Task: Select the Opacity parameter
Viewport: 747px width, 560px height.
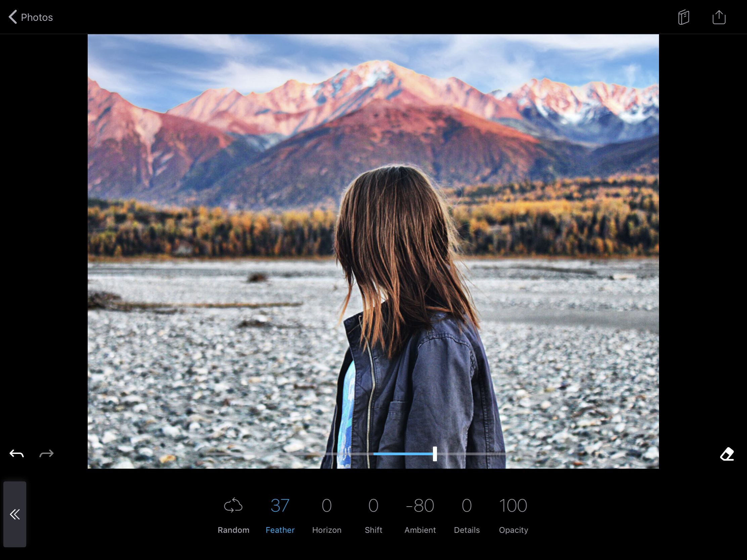Action: coord(513,530)
